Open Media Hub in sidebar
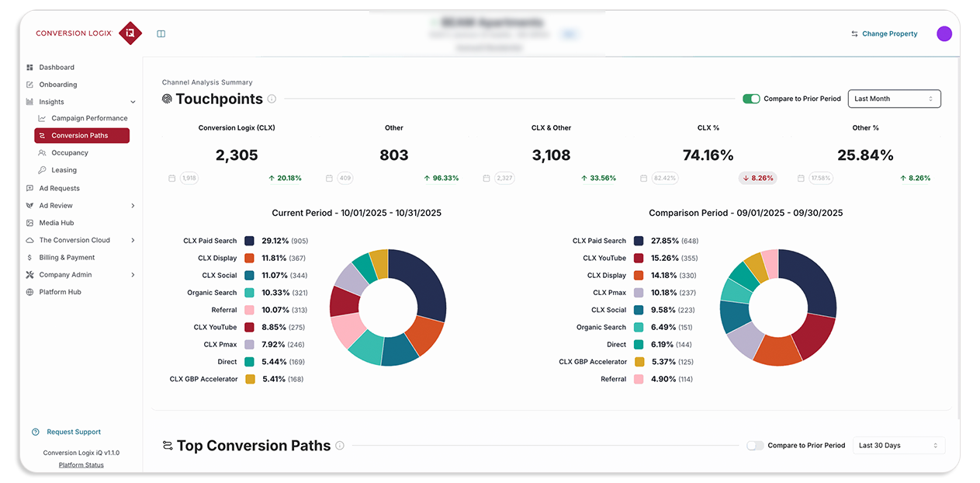 coord(57,223)
